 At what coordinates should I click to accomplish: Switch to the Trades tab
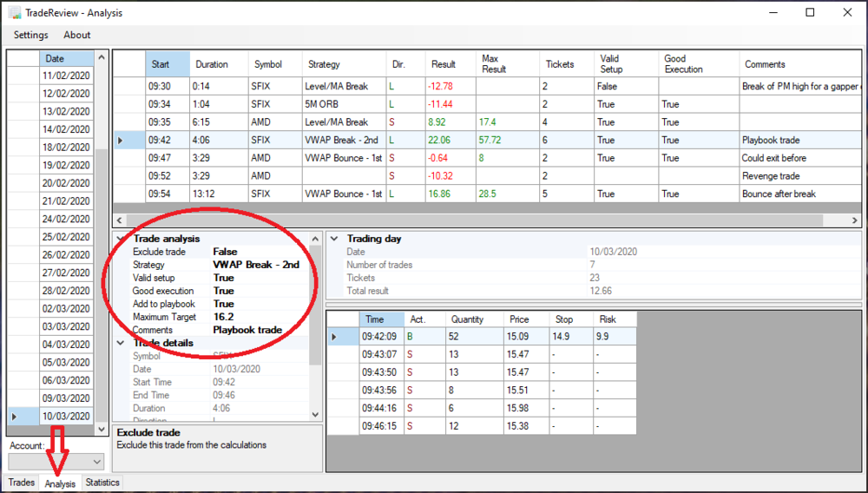[x=22, y=483]
